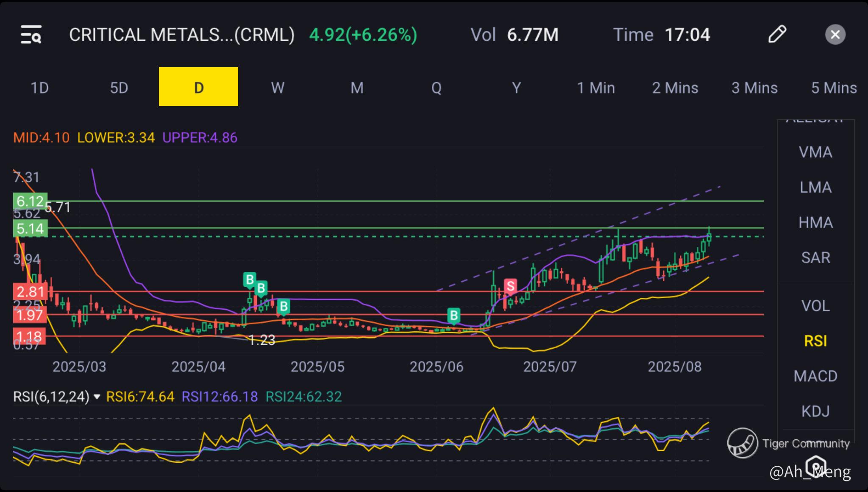Tap the June buy B marker
This screenshot has height=492, width=868.
(x=453, y=315)
